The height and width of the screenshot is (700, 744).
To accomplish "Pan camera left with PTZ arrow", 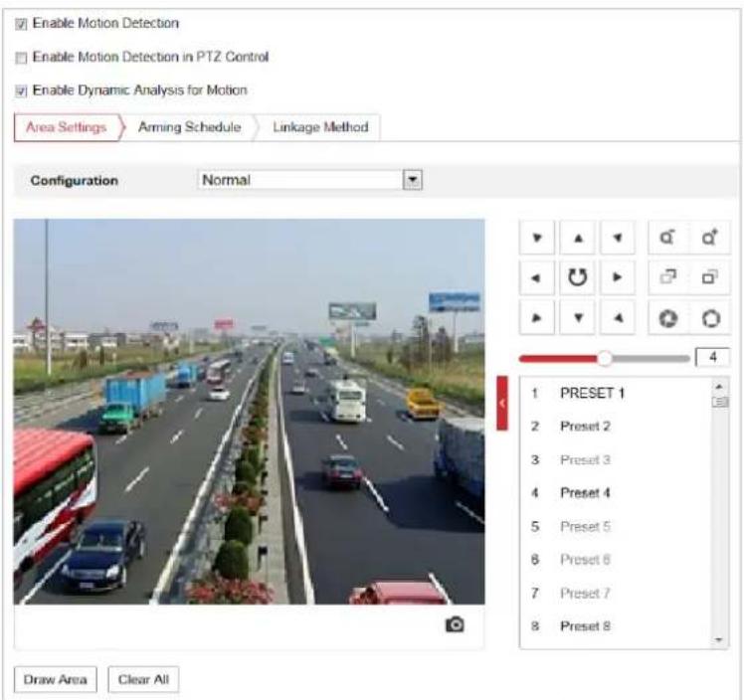I will (x=537, y=277).
